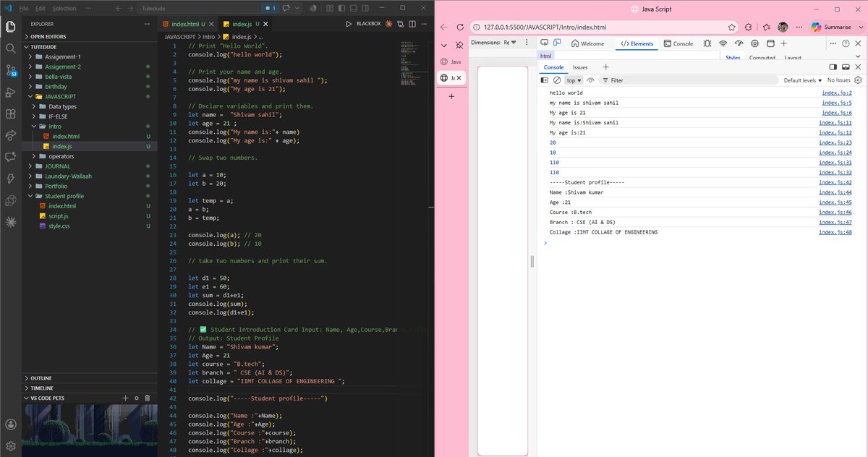
Task: Open the Selection menu in VS Code
Action: coord(64,8)
